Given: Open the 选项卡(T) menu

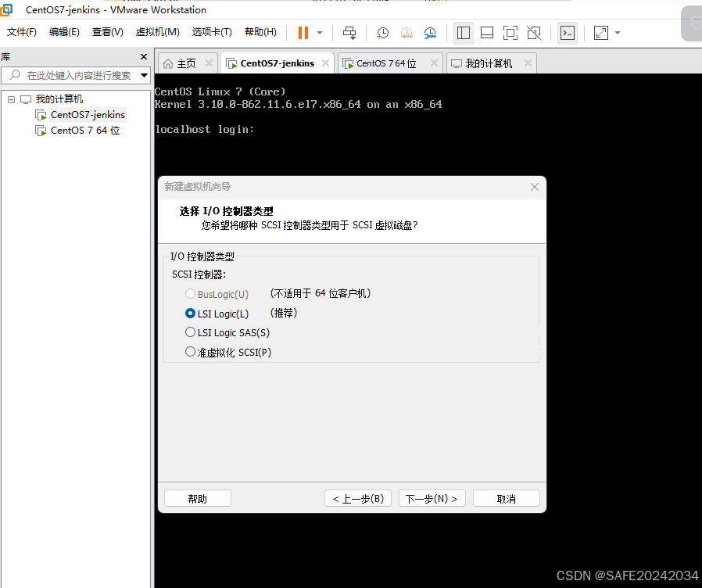Looking at the screenshot, I should coord(212,32).
